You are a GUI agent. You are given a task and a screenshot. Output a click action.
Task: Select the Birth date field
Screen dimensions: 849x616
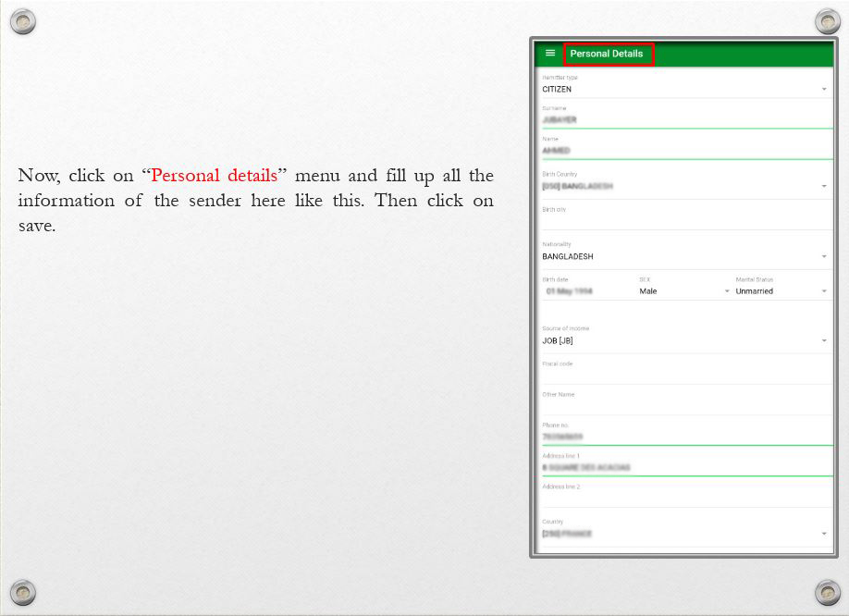point(584,291)
